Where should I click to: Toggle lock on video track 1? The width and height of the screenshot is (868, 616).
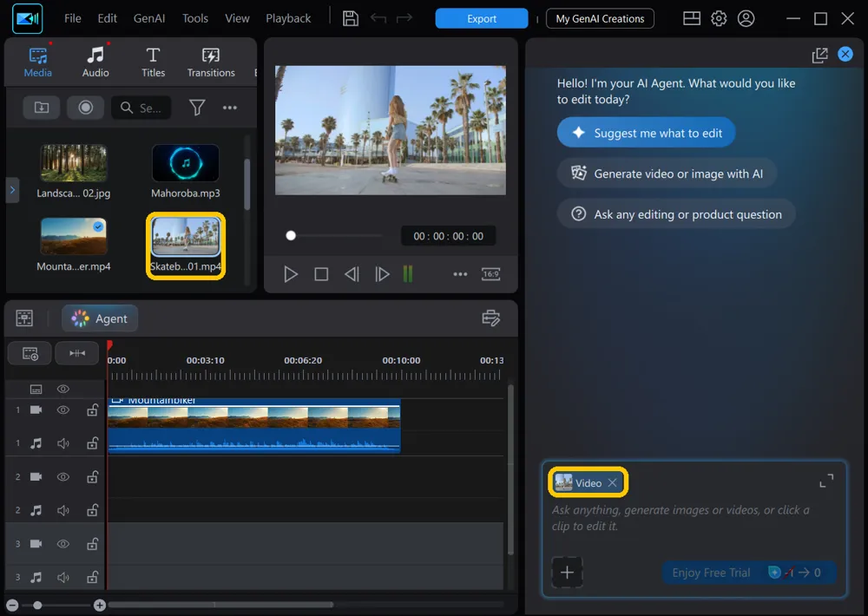point(93,410)
